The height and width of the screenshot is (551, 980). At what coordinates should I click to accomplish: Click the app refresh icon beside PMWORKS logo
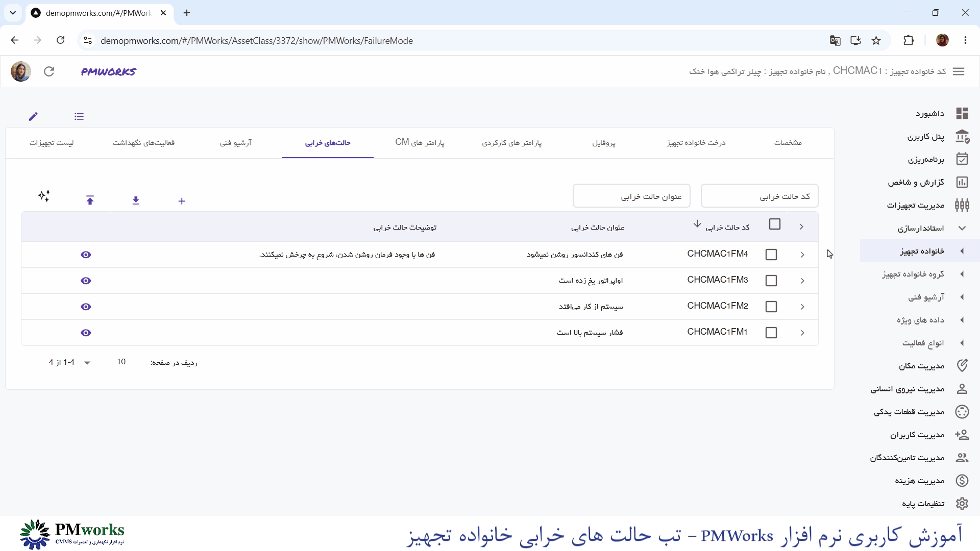[x=49, y=71]
